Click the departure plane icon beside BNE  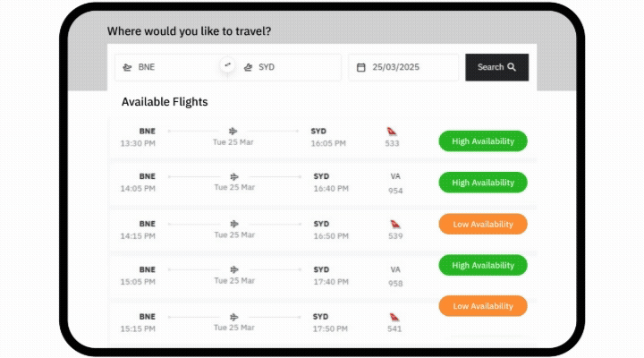click(x=127, y=67)
